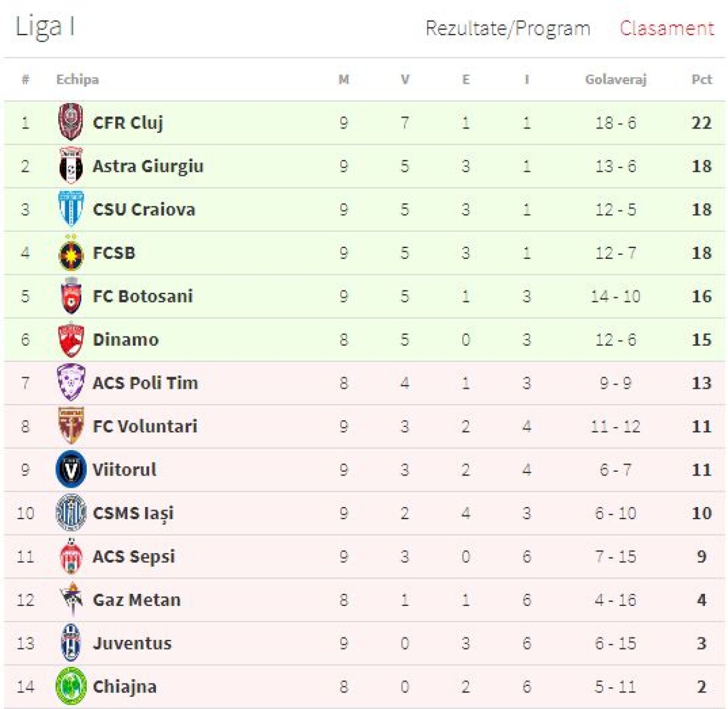728x709 pixels.
Task: Click the Liga I heading
Action: click(x=45, y=27)
